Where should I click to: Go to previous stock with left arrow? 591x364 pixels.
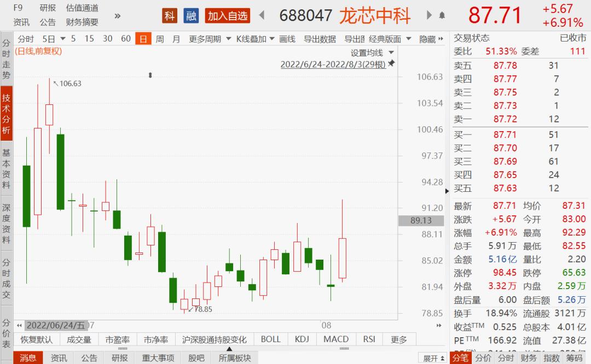262,15
